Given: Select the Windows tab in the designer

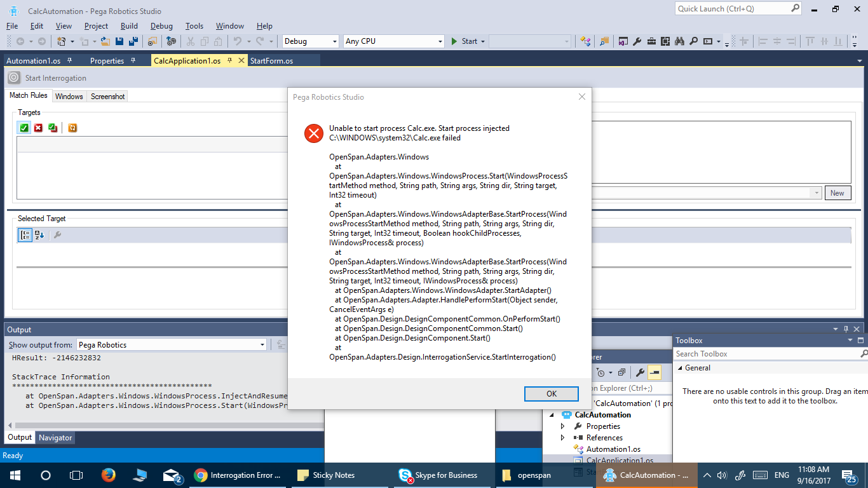Looking at the screenshot, I should [69, 97].
